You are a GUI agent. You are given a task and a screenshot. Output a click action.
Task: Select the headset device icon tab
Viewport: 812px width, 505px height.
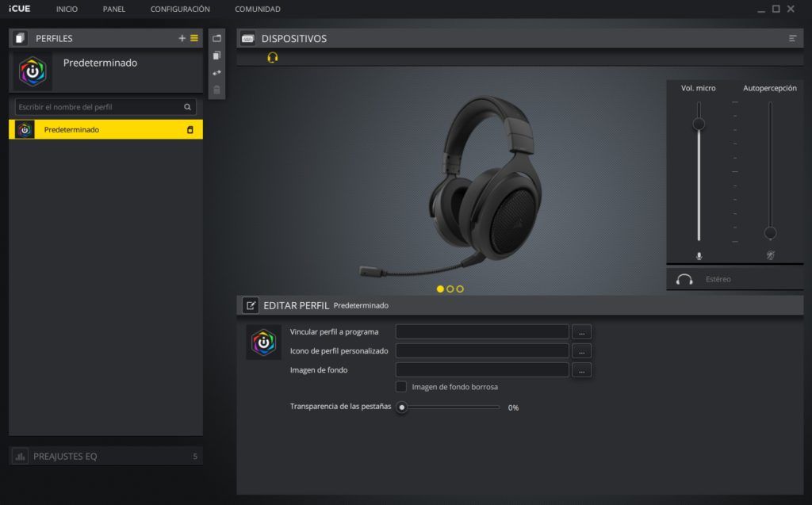point(273,58)
